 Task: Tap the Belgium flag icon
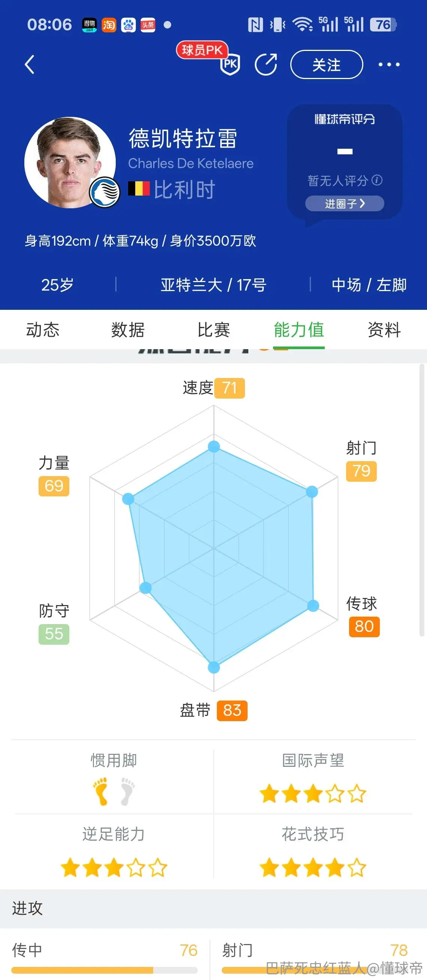139,188
